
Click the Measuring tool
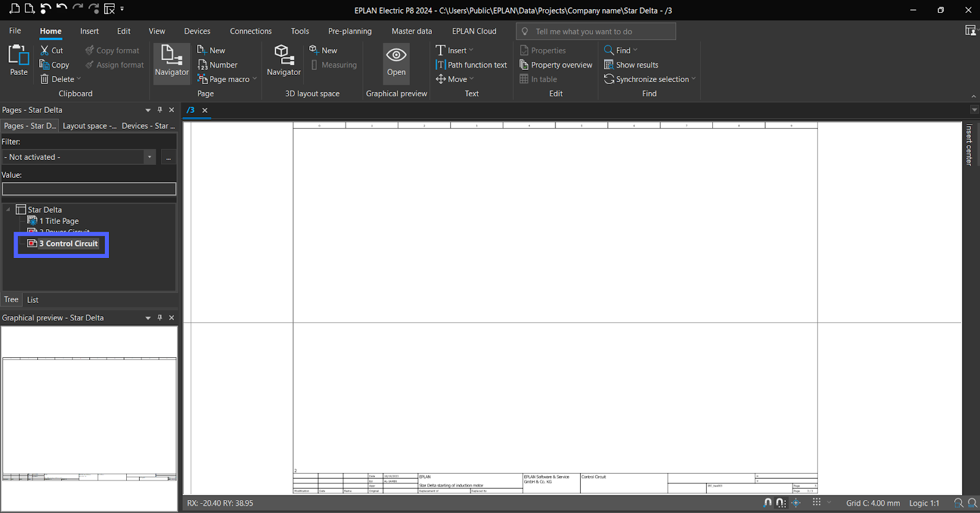coord(333,65)
